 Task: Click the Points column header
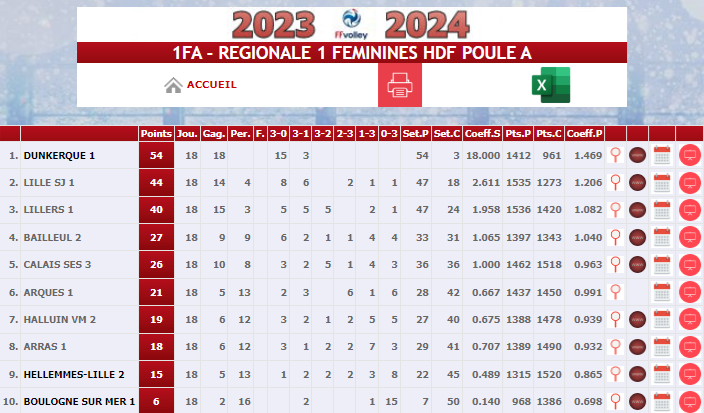[156, 134]
